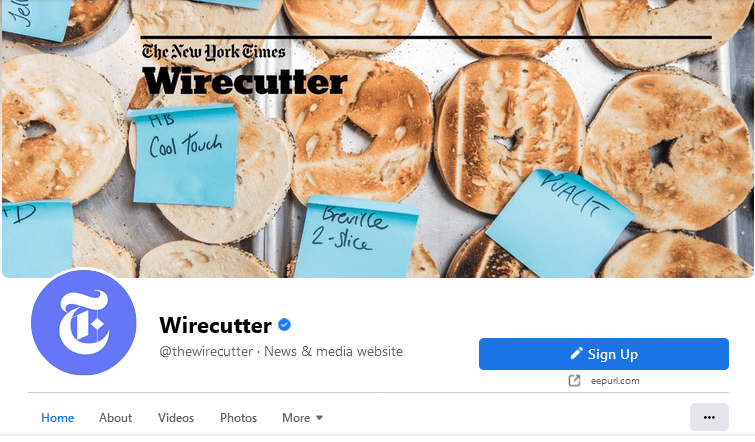Open the three-dots more options button
Viewport: 755px width, 442px height.
coord(709,417)
